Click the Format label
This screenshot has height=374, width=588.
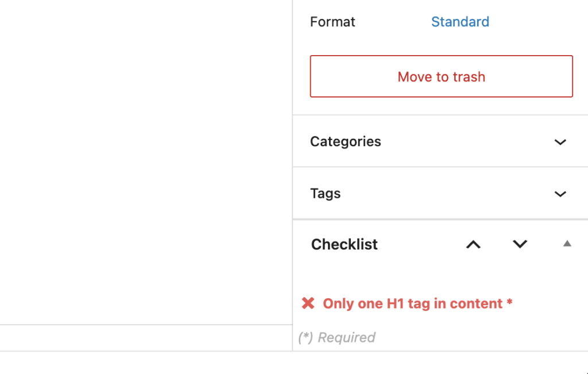pyautogui.click(x=332, y=22)
